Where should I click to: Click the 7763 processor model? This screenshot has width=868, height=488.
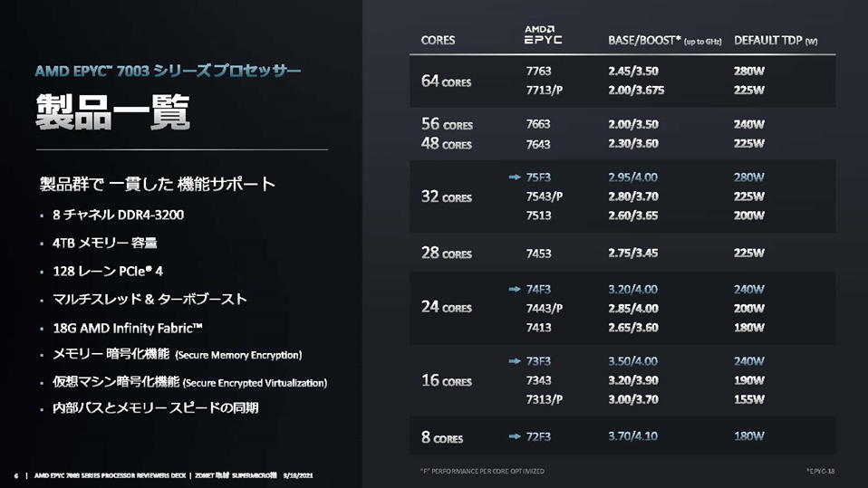538,71
